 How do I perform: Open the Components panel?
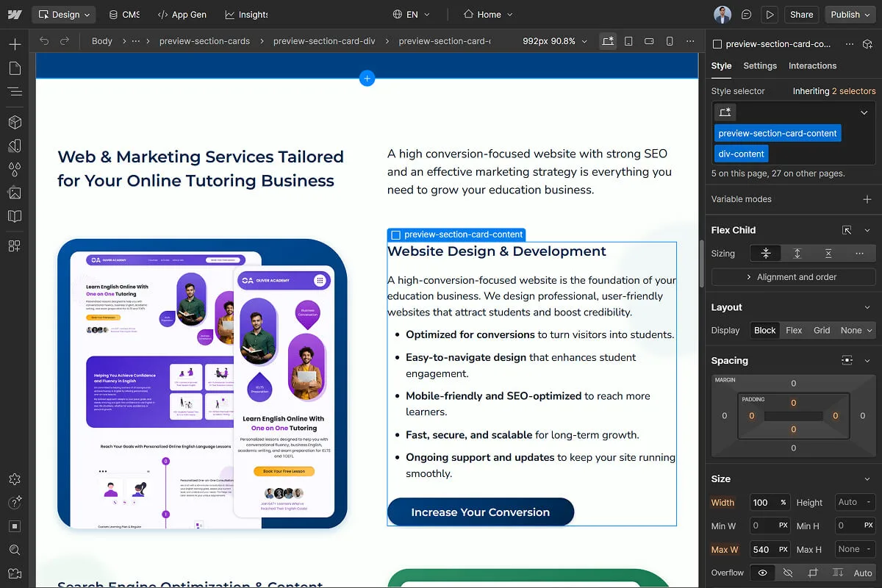(15, 122)
